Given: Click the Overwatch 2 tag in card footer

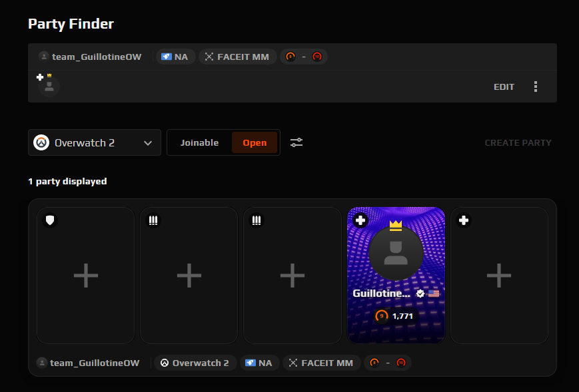Looking at the screenshot, I should (x=195, y=363).
